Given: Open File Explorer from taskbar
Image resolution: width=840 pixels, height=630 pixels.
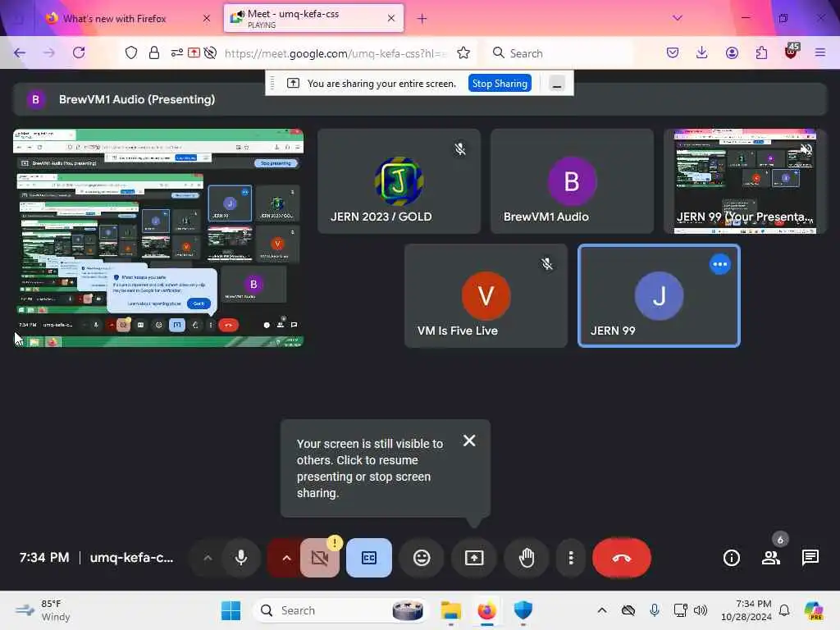Looking at the screenshot, I should pyautogui.click(x=450, y=610).
